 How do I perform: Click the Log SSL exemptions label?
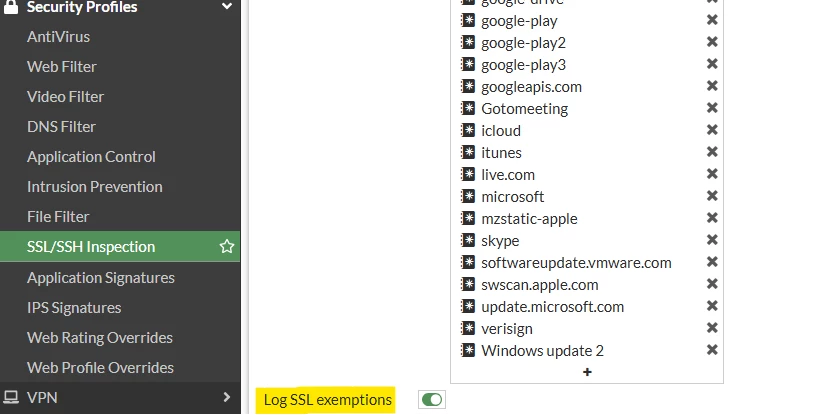(328, 400)
